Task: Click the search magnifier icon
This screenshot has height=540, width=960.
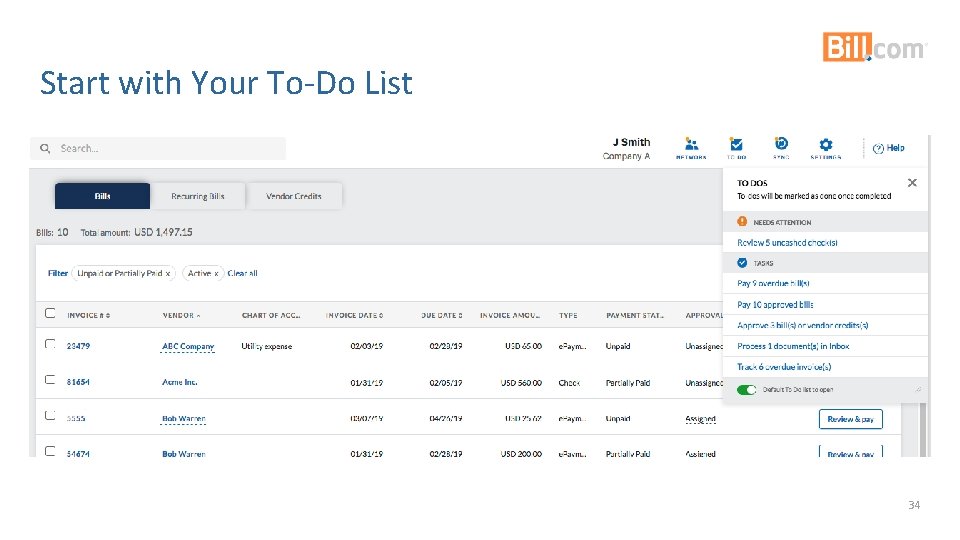Action: coord(45,148)
